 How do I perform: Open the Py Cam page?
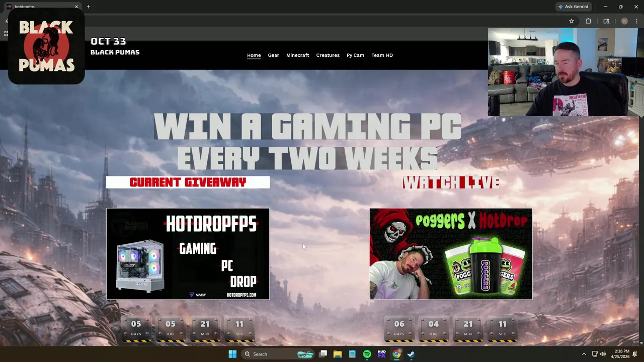(355, 55)
